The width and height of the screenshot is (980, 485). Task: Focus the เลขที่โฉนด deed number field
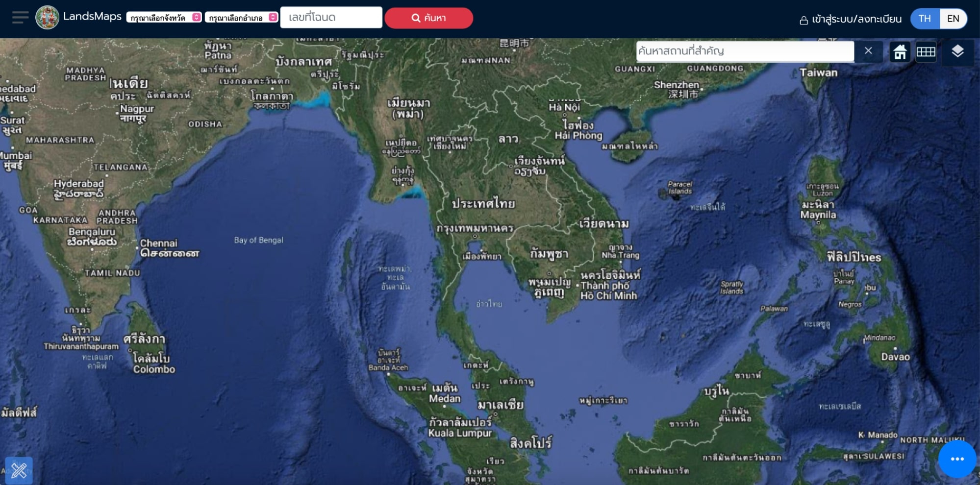[x=331, y=18]
